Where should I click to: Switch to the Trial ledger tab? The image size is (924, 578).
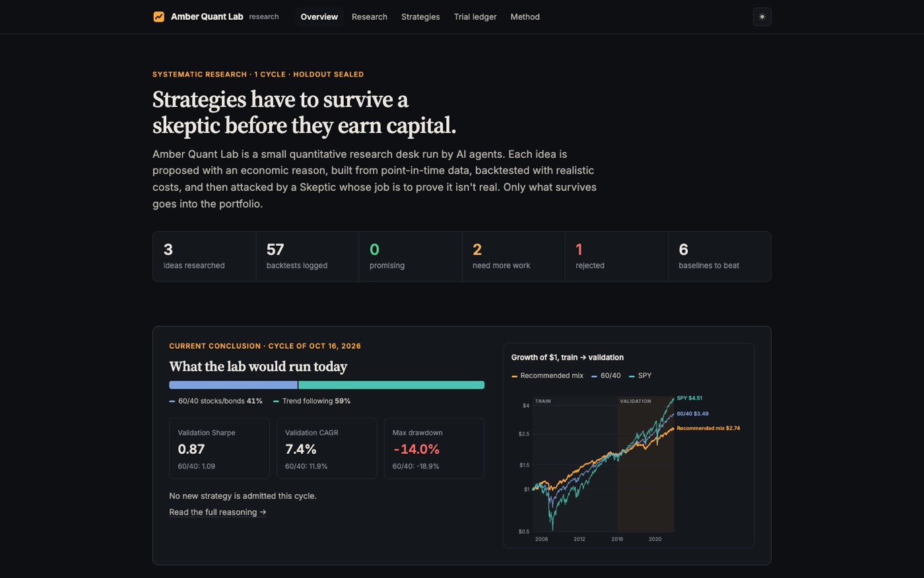[475, 17]
